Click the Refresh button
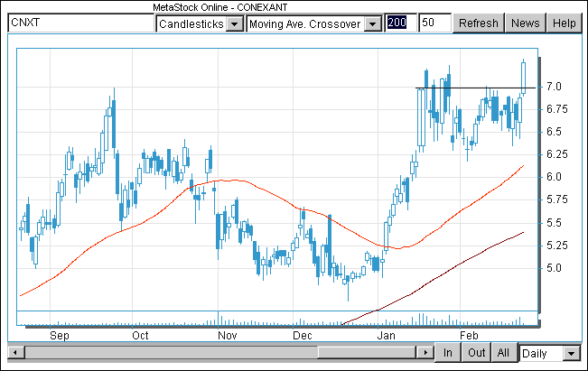Screen dimensions: 588x371 pos(479,23)
